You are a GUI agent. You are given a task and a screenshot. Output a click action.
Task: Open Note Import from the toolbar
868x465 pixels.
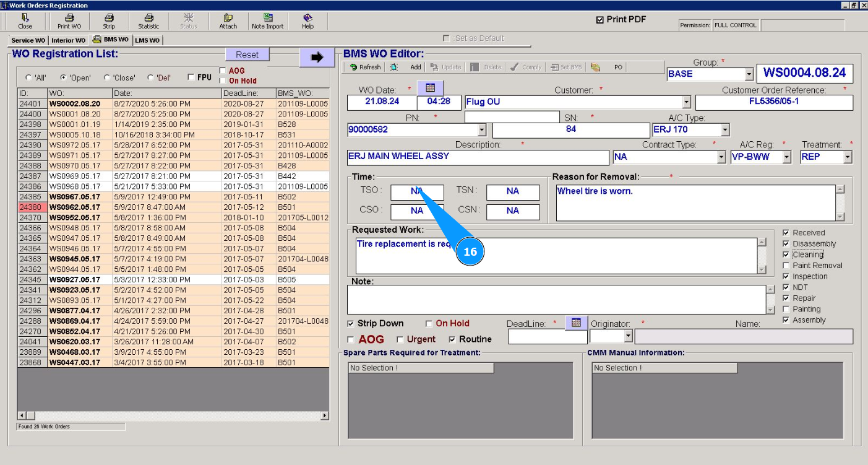[x=267, y=21]
